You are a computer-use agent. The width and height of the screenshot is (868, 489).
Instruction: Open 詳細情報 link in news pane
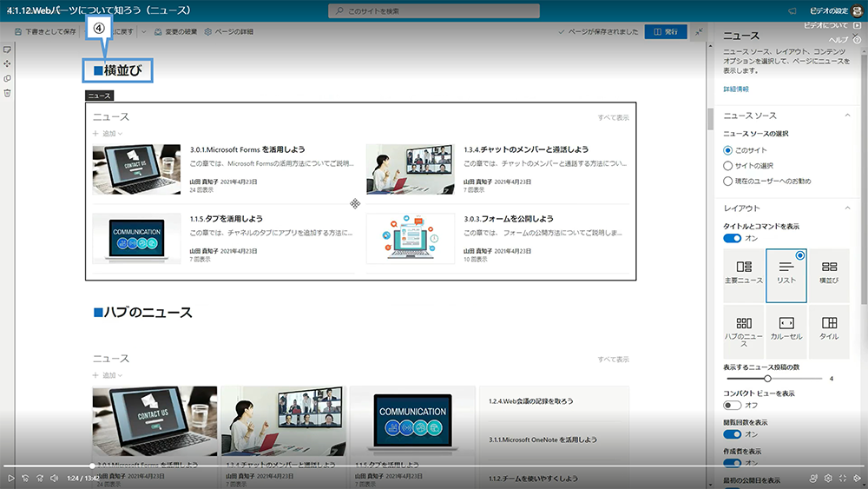[736, 89]
